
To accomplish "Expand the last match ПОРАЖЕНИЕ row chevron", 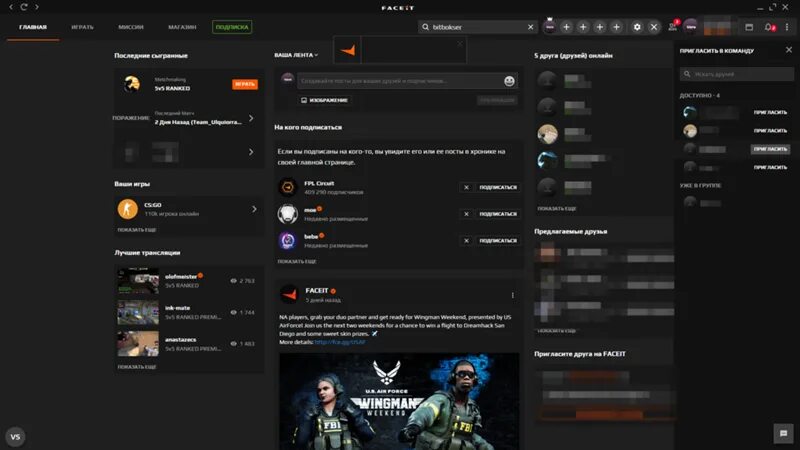I will (251, 118).
